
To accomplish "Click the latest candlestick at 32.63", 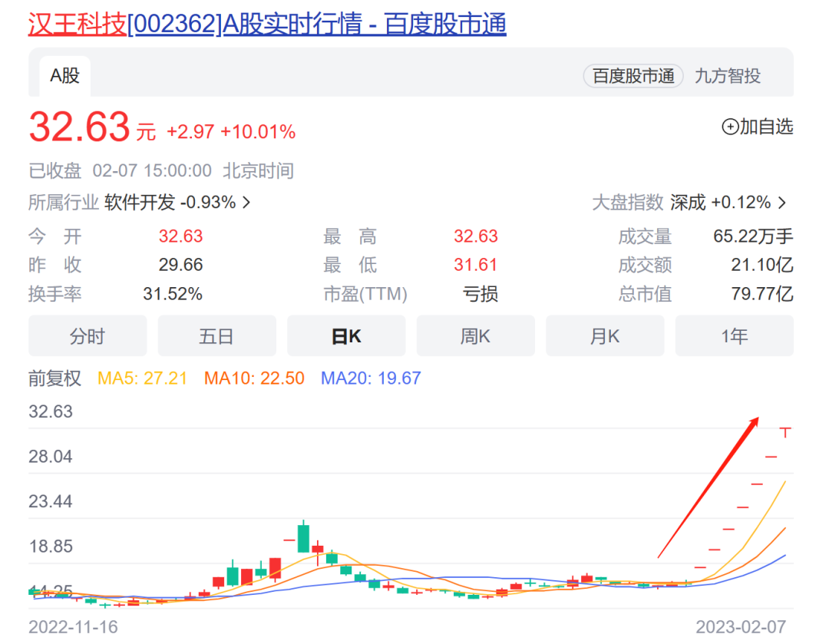I will pos(785,432).
